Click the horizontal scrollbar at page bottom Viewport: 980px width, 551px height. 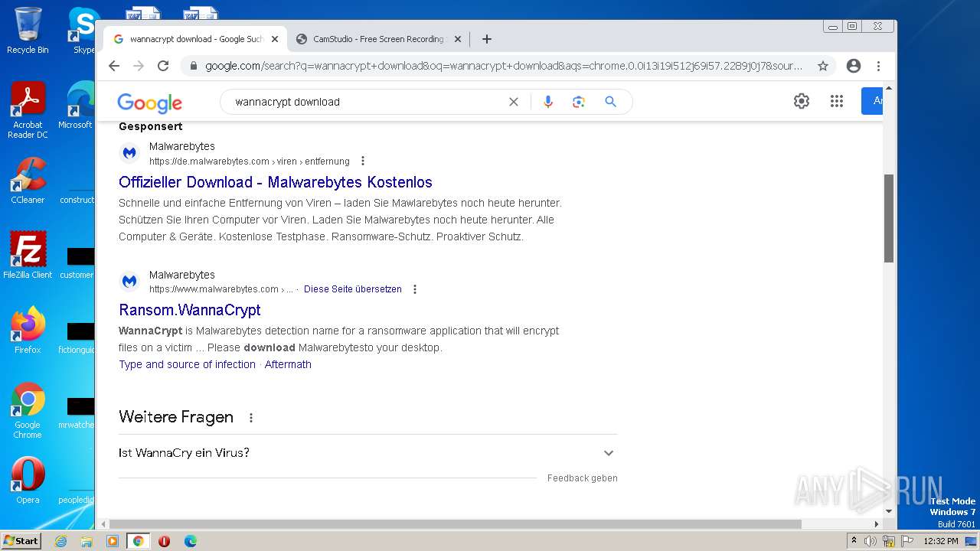(x=456, y=524)
